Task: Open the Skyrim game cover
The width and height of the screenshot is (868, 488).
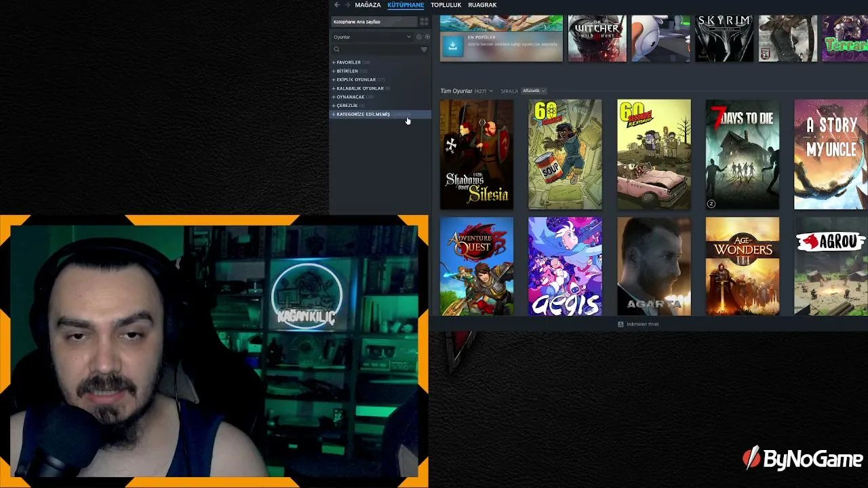Action: pyautogui.click(x=724, y=39)
